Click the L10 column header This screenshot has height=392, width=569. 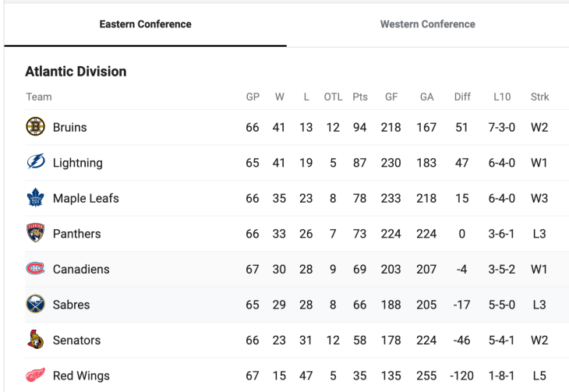(x=502, y=97)
